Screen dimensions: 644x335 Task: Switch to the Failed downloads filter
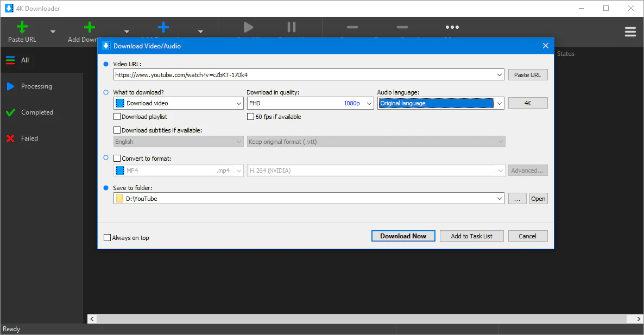coord(29,138)
